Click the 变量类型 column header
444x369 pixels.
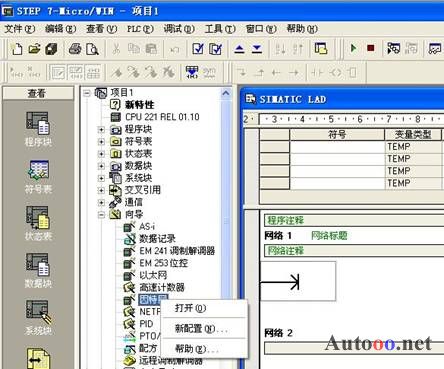[413, 135]
